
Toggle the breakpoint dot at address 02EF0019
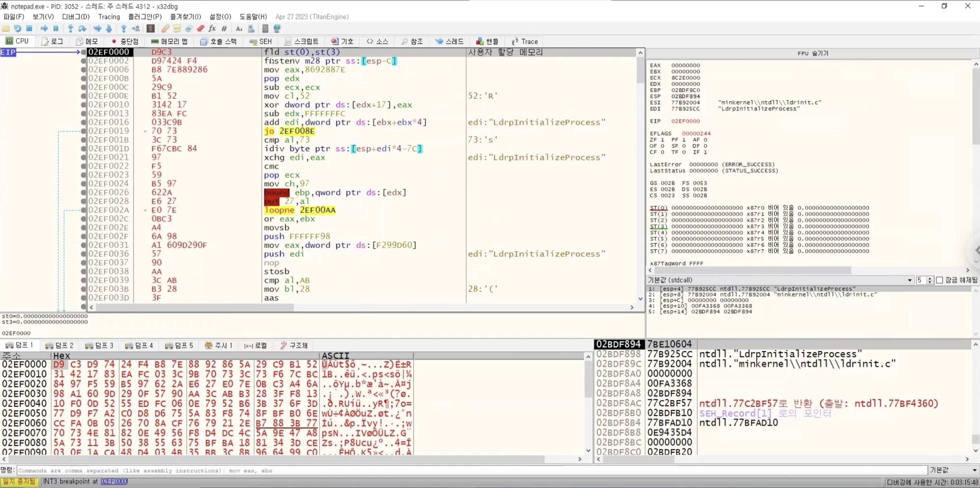click(x=83, y=131)
